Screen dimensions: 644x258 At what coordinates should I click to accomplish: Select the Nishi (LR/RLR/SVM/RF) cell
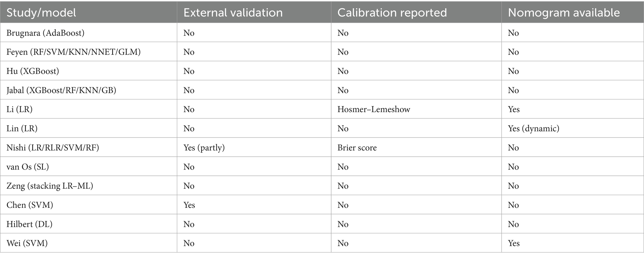[x=53, y=147]
